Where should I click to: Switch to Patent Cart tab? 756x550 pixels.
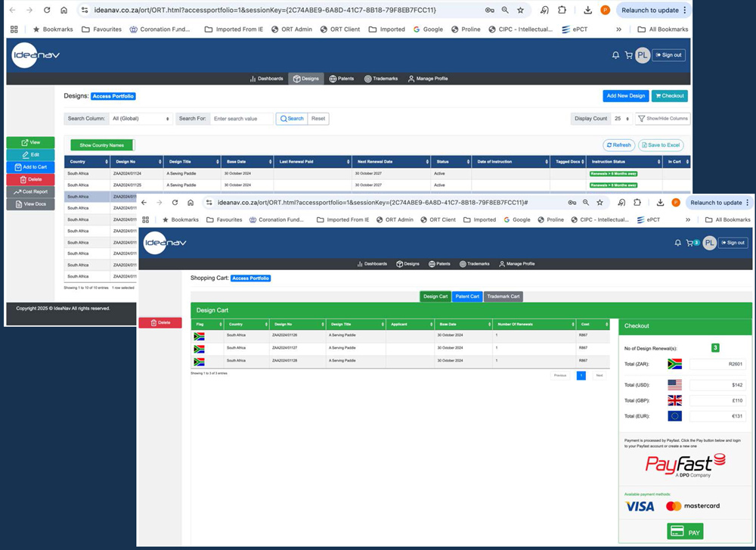[467, 297]
